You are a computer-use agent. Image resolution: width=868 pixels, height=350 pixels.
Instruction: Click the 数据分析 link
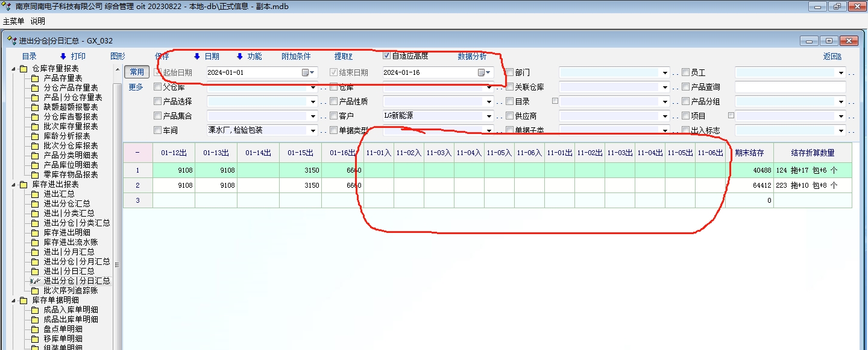coord(472,56)
